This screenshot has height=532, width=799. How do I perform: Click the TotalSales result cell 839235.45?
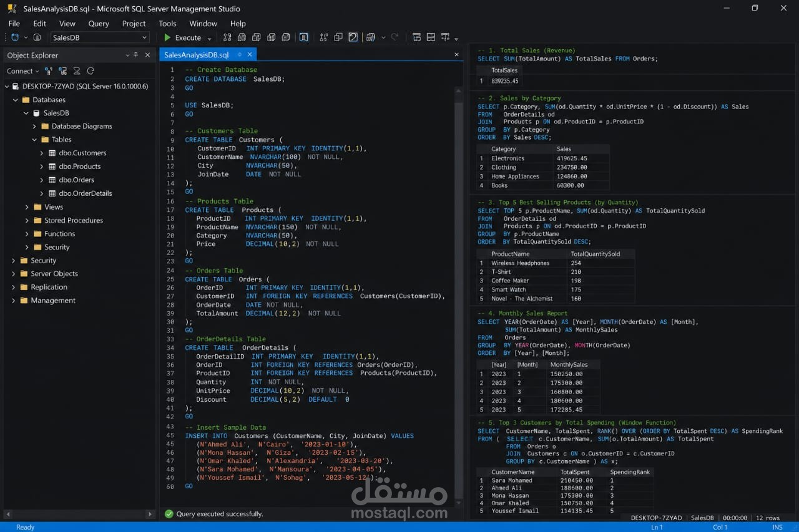[x=505, y=81]
